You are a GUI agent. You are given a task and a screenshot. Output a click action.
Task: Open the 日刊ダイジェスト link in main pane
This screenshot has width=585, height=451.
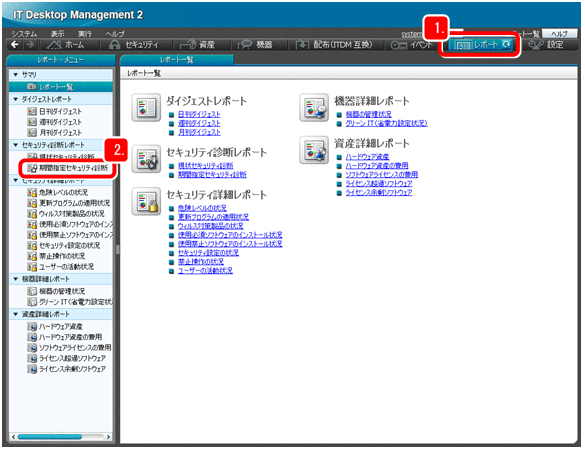199,115
